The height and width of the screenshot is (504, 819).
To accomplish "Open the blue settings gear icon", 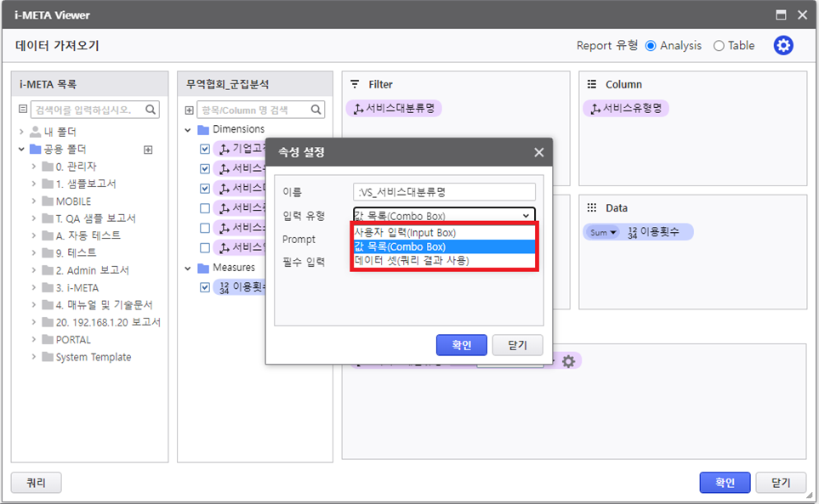I will coord(783,46).
